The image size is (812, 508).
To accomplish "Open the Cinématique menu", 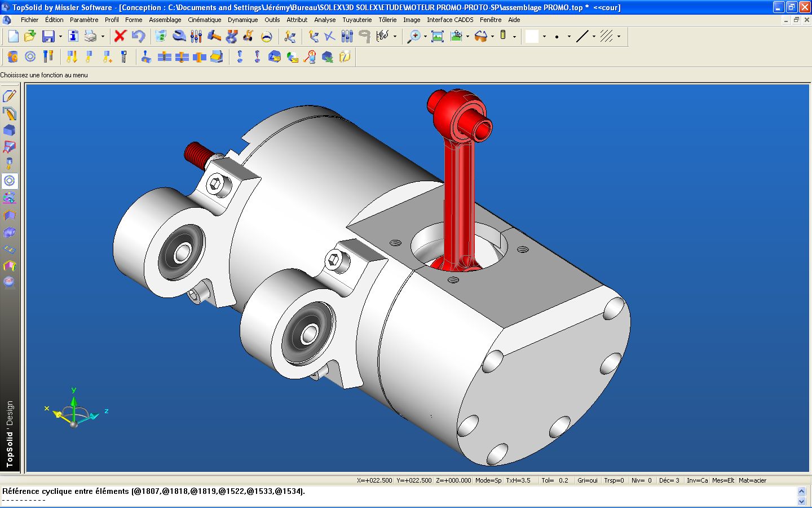I will pos(204,20).
